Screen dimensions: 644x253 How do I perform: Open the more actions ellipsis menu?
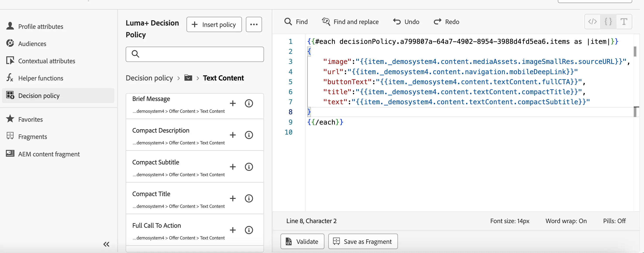click(254, 24)
